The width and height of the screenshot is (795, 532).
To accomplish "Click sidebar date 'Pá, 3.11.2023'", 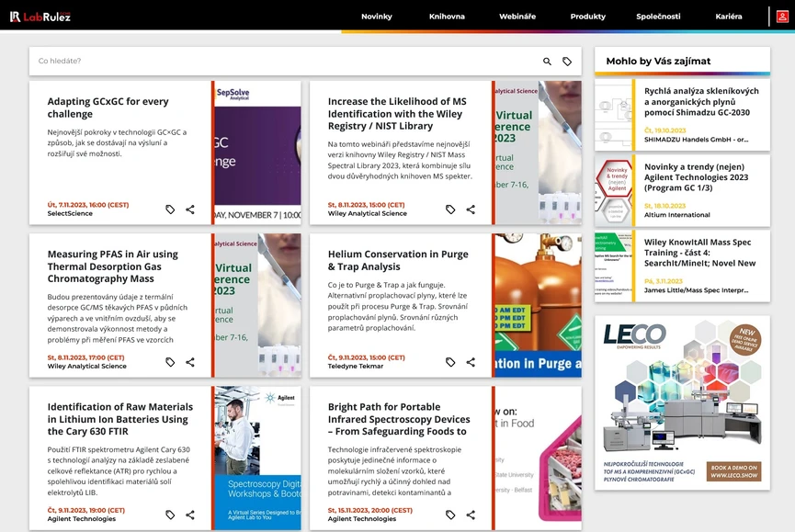I will (664, 281).
